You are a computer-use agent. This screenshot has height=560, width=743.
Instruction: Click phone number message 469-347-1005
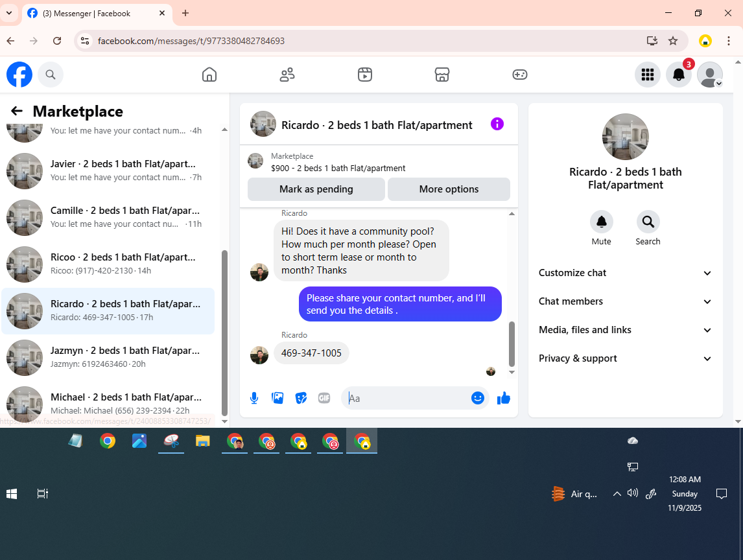point(311,353)
